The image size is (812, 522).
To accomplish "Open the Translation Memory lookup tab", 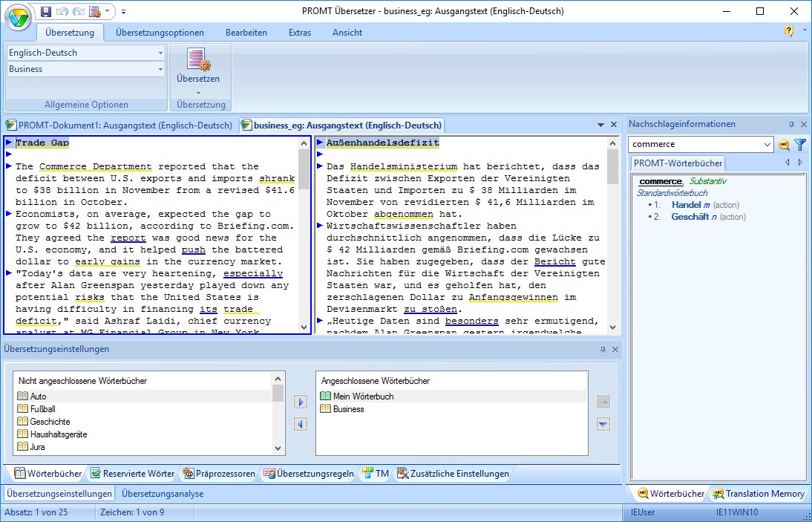I will 759,494.
